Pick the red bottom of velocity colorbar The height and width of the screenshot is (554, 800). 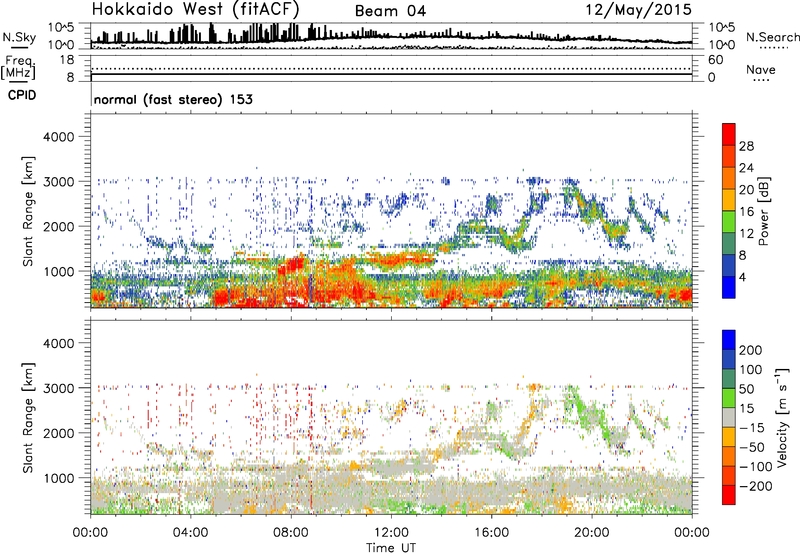point(729,495)
